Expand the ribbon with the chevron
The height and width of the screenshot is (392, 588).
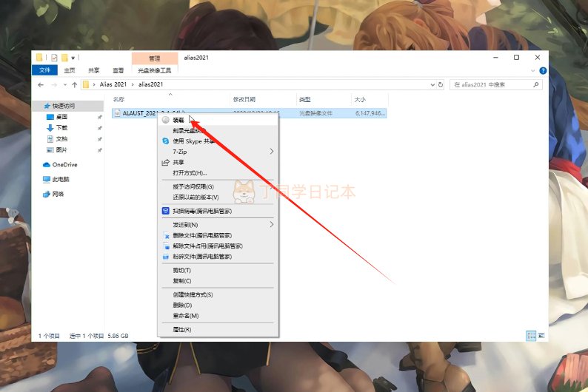(x=533, y=71)
